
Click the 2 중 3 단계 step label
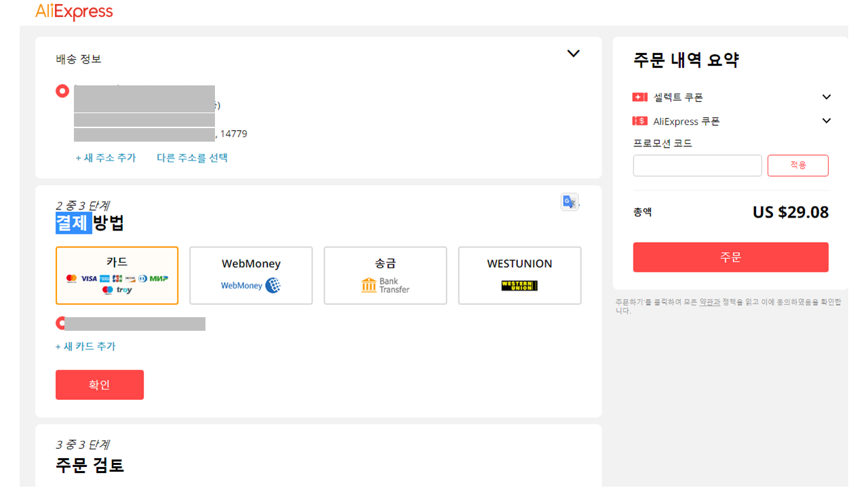click(x=83, y=205)
